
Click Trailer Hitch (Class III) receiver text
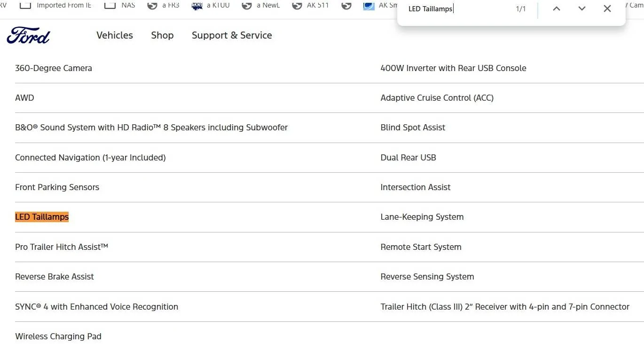(x=505, y=307)
